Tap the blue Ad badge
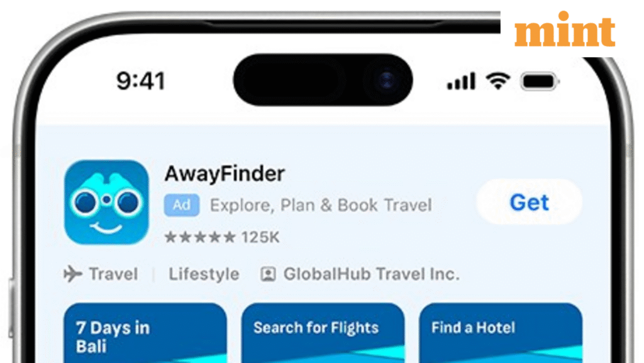Image resolution: width=644 pixels, height=363 pixels. coord(182,205)
